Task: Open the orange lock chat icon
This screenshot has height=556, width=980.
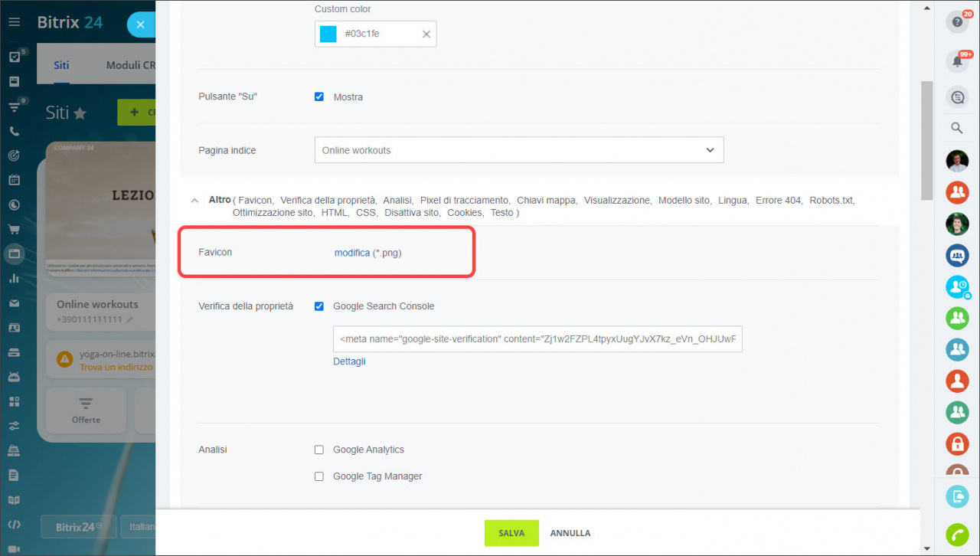Action: pyautogui.click(x=956, y=443)
